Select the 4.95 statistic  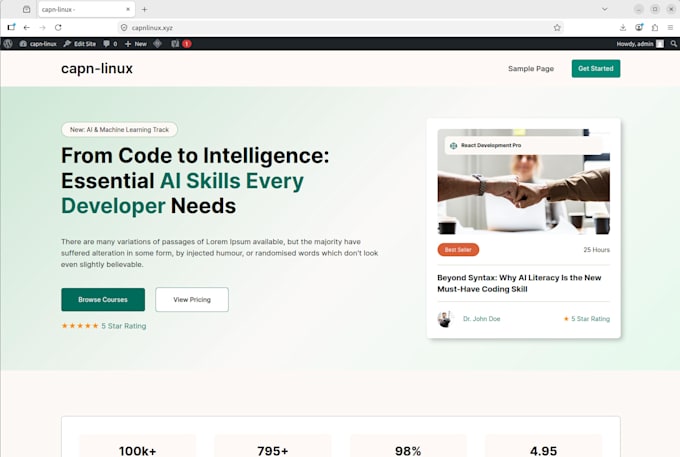(543, 450)
